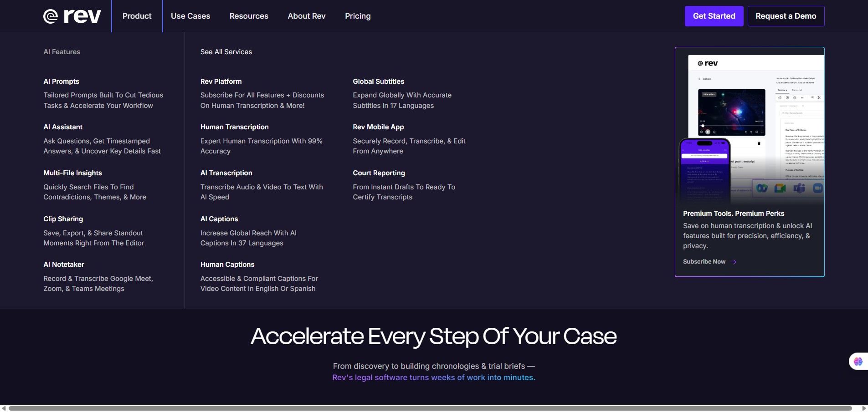
Task: Open the Human Captions link
Action: pyautogui.click(x=227, y=264)
